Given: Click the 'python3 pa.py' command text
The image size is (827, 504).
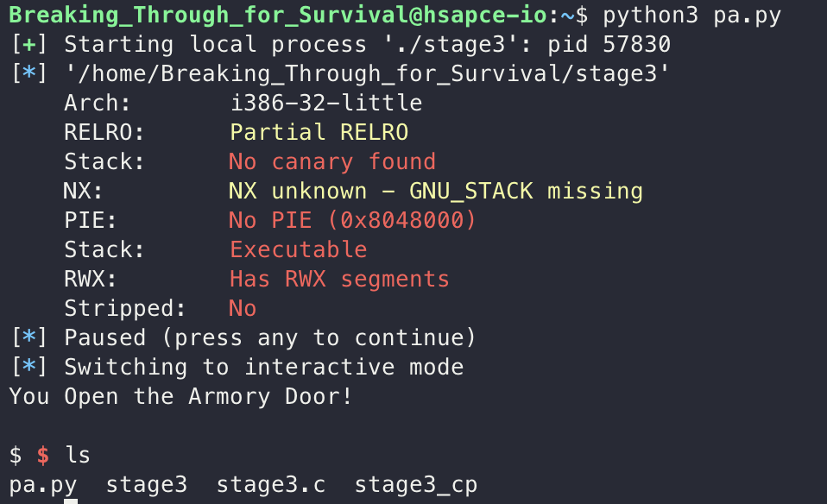Looking at the screenshot, I should [692, 16].
